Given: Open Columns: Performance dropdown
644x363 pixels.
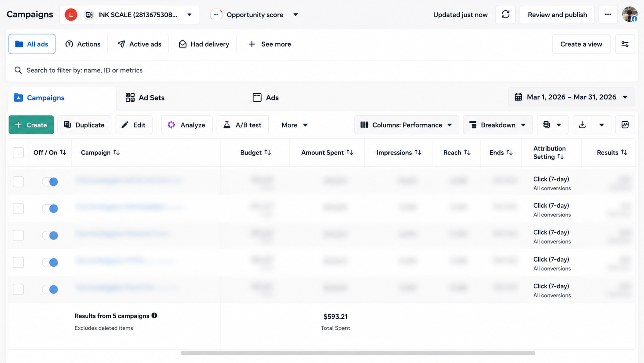Looking at the screenshot, I should (406, 125).
